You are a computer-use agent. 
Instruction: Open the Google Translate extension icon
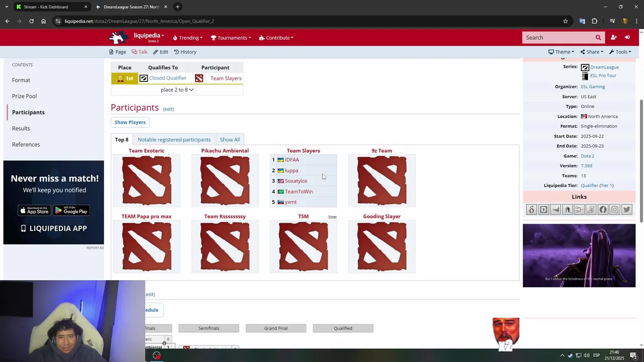click(x=582, y=21)
